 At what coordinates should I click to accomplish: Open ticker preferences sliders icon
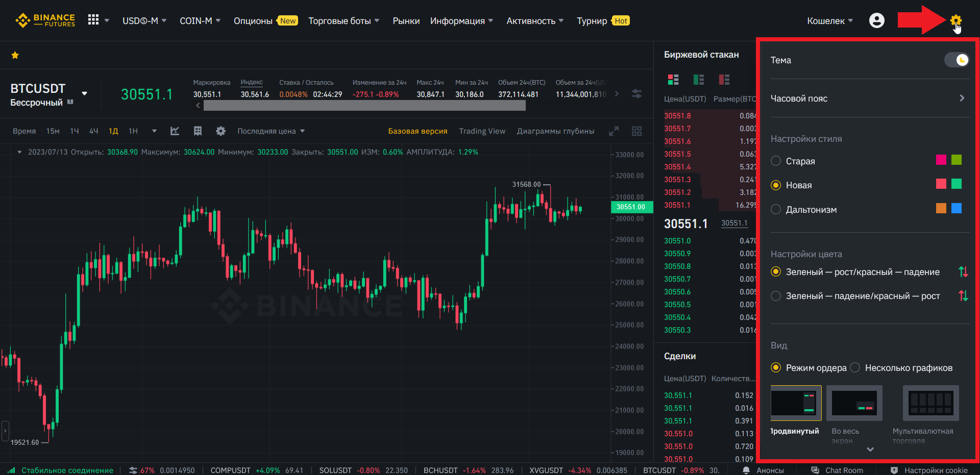(x=636, y=94)
